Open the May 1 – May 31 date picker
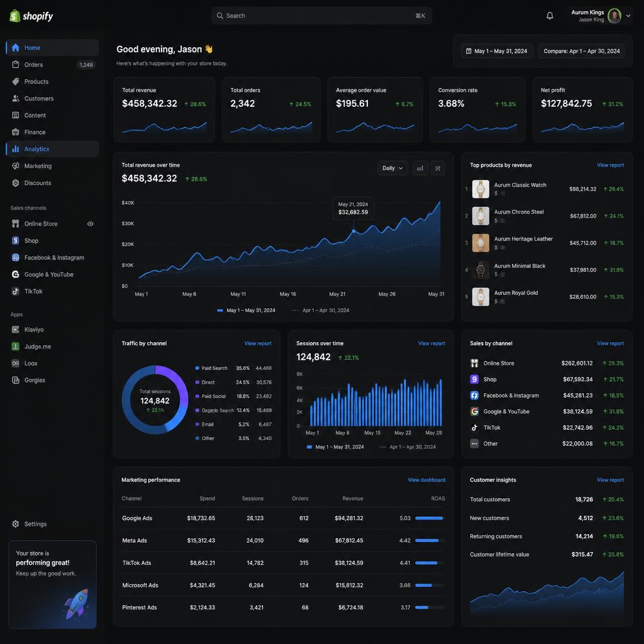This screenshot has height=644, width=644. pos(497,51)
